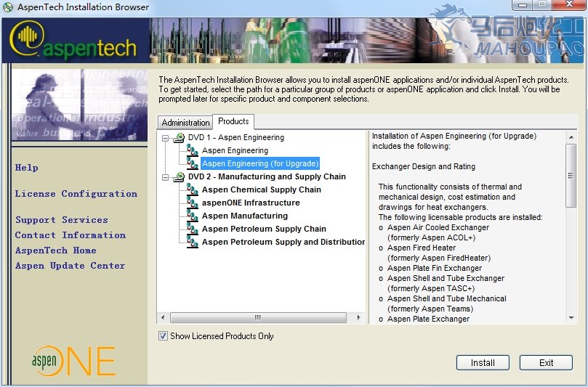The width and height of the screenshot is (588, 387).
Task: Select DVD 2 - Manufacturing and Supply Chain
Action: point(267,177)
